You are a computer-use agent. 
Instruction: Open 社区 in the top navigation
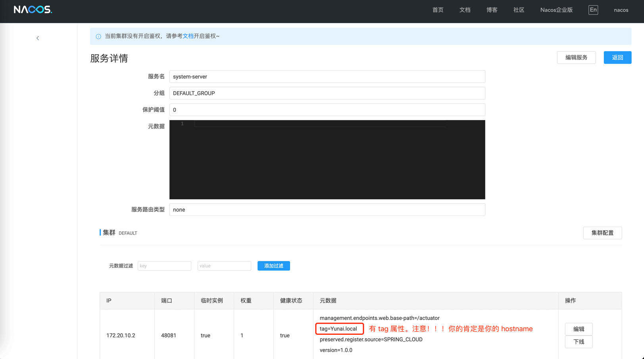519,10
